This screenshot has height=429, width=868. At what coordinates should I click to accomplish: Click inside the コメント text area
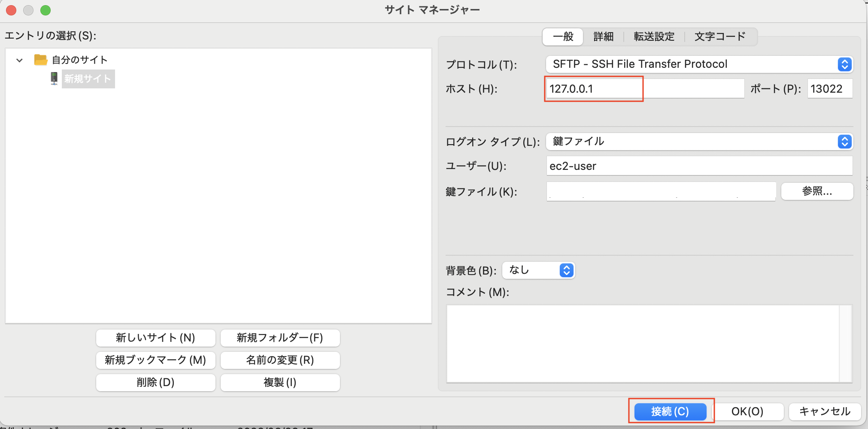coord(644,343)
